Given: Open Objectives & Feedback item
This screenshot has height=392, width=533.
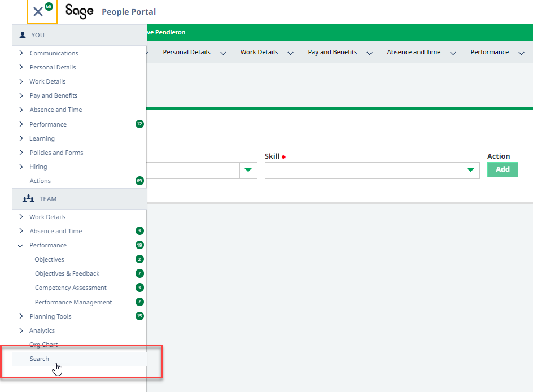Looking at the screenshot, I should pyautogui.click(x=67, y=273).
